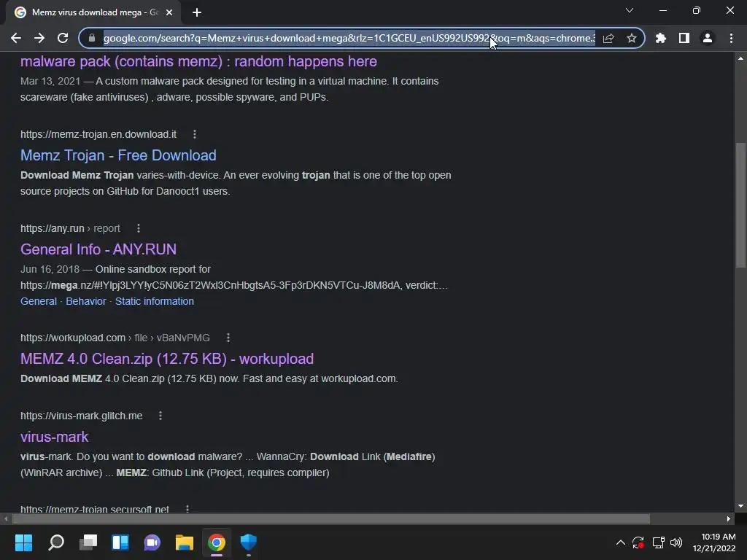Open the tab search chevron dropdown
This screenshot has height=560, width=747.
[x=630, y=10]
